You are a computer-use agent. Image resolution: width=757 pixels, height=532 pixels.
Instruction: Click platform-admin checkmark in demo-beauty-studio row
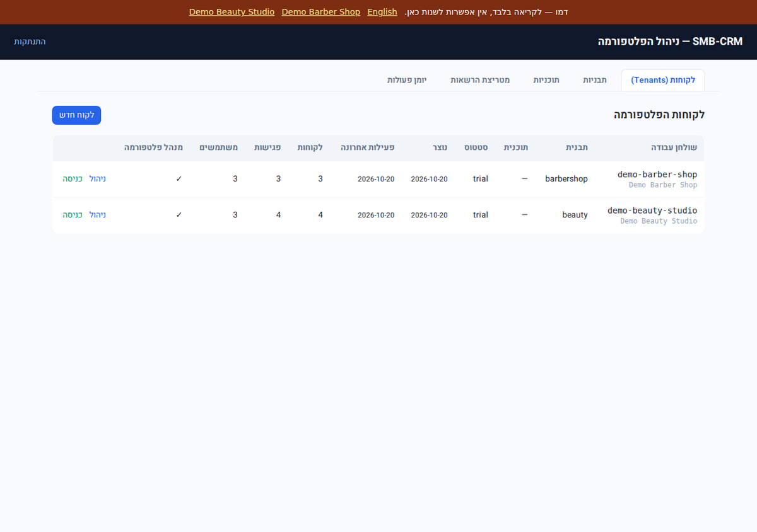[x=179, y=215]
